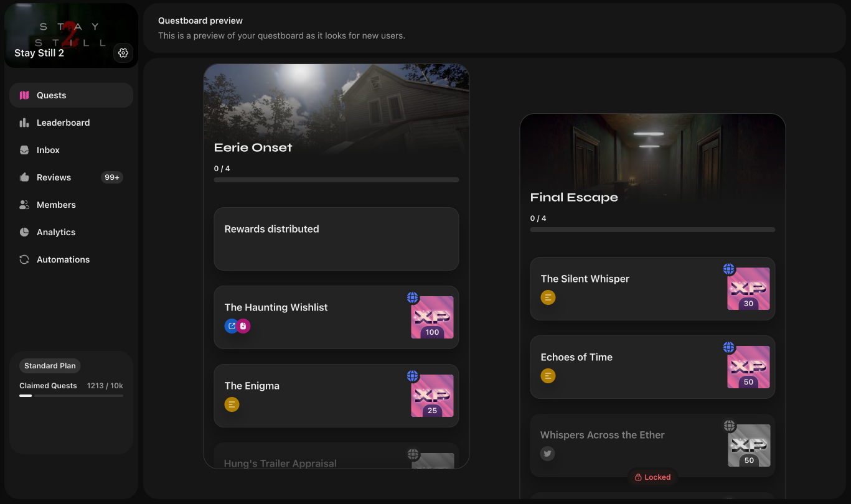851x504 pixels.
Task: Click the 50 XP reward on Echoes of Time
Action: click(748, 367)
